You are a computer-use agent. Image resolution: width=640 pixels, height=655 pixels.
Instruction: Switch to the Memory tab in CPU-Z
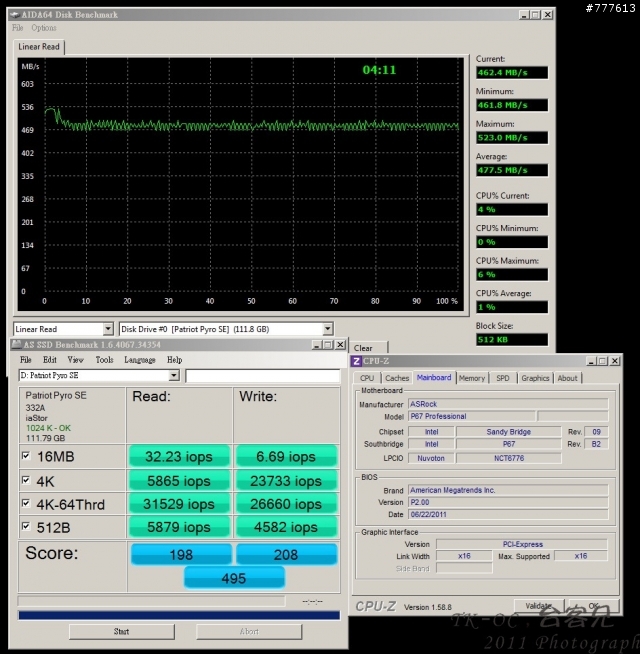(472, 378)
